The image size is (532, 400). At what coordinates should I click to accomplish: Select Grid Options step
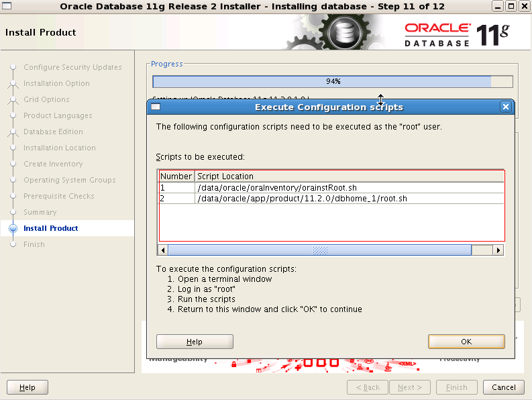(x=46, y=99)
